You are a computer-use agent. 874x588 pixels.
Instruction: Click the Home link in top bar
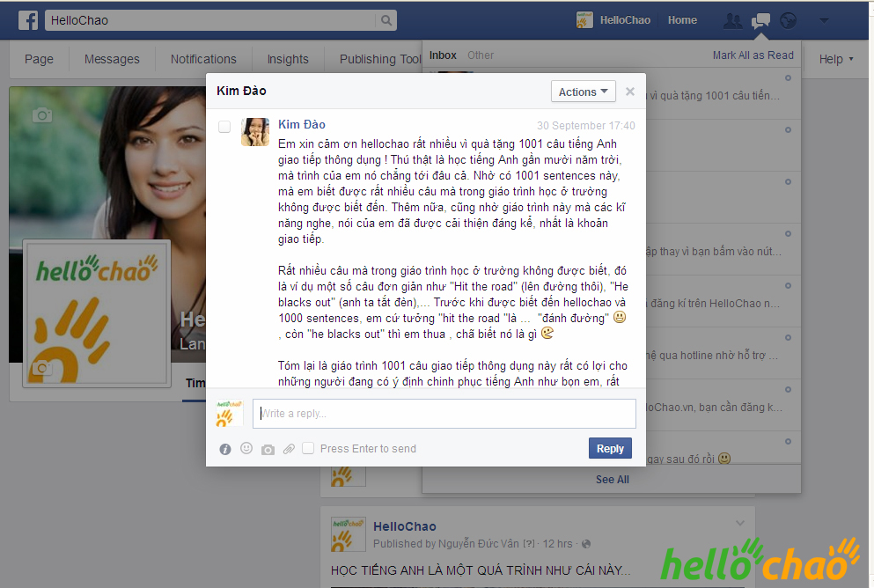point(682,20)
